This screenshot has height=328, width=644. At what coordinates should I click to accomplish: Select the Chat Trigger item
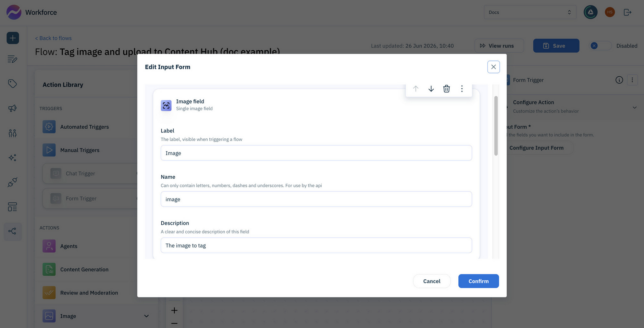click(90, 174)
